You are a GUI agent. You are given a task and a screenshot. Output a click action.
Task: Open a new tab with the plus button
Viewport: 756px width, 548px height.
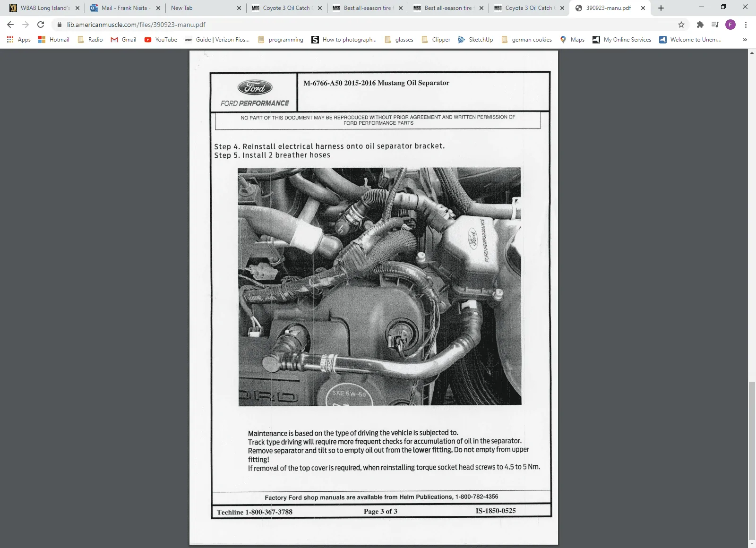coord(661,8)
